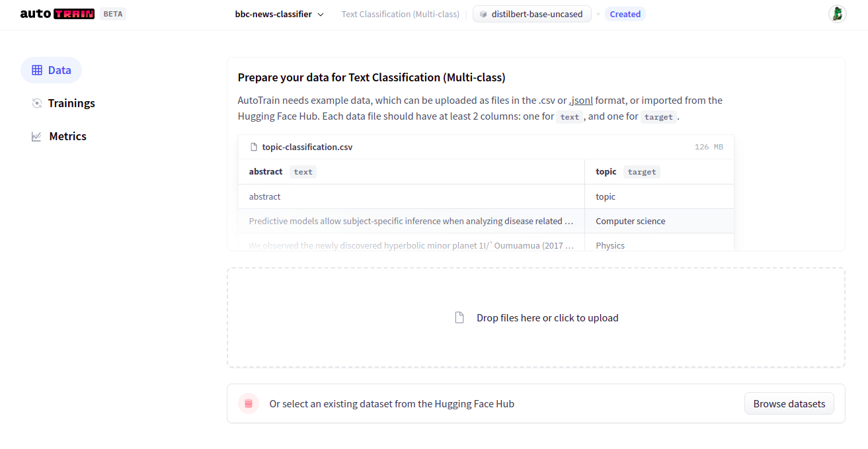Click the autoTRAIN logo
The image size is (868, 449).
point(57,13)
